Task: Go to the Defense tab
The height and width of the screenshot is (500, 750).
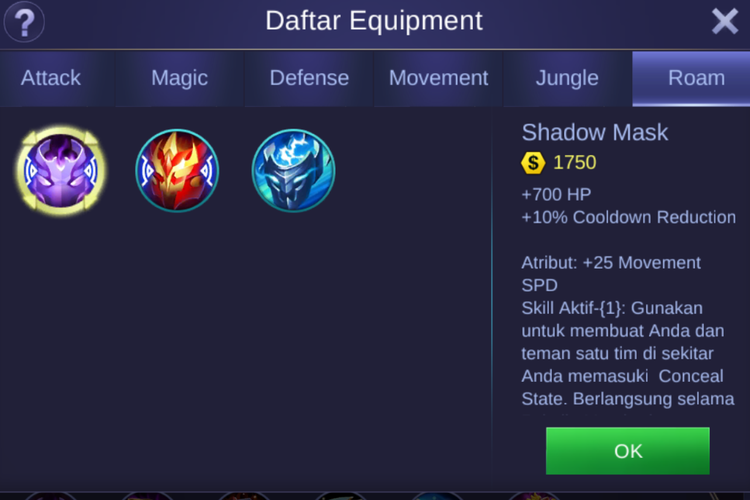Action: point(309,78)
